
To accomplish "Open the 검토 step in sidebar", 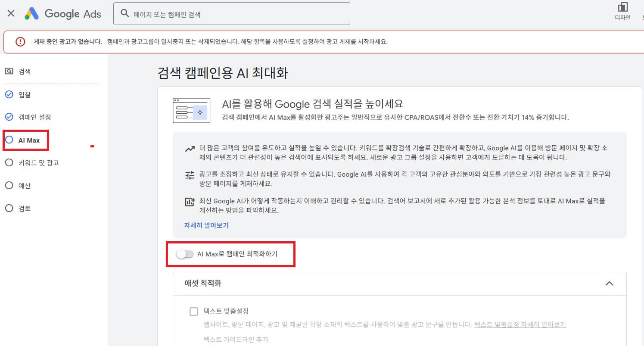I will [18, 209].
